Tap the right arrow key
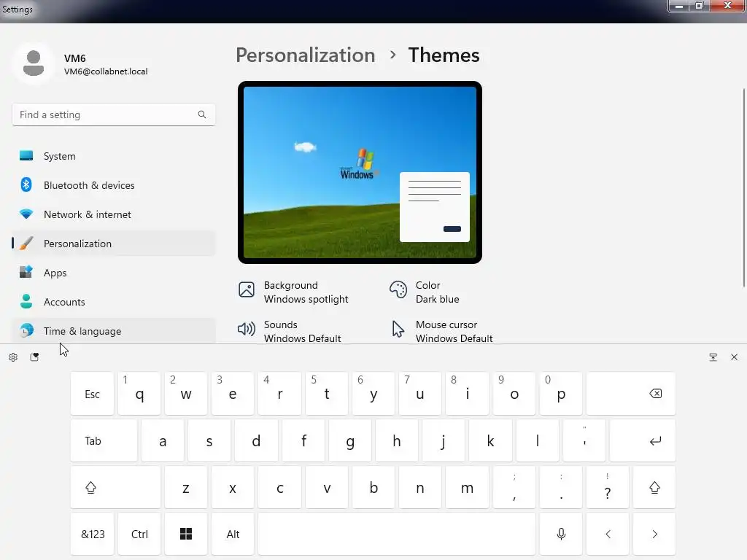This screenshot has height=560, width=747. [654, 534]
